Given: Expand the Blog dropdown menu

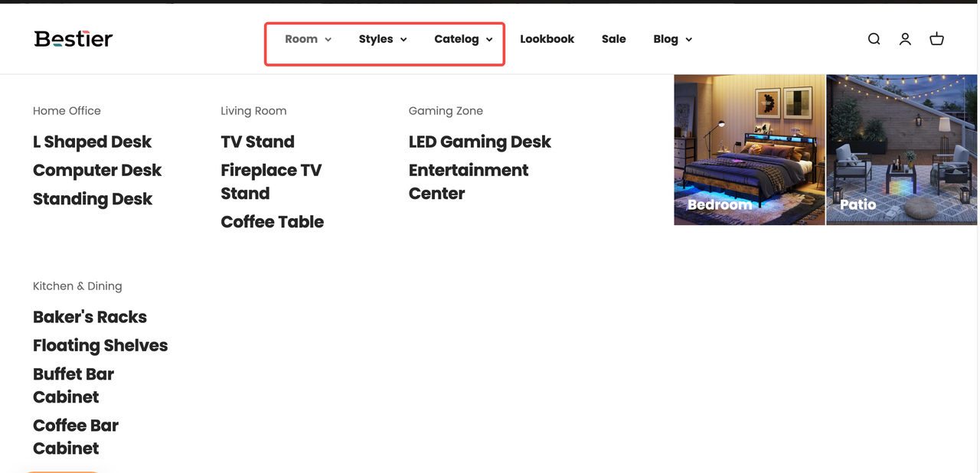Looking at the screenshot, I should [x=672, y=39].
